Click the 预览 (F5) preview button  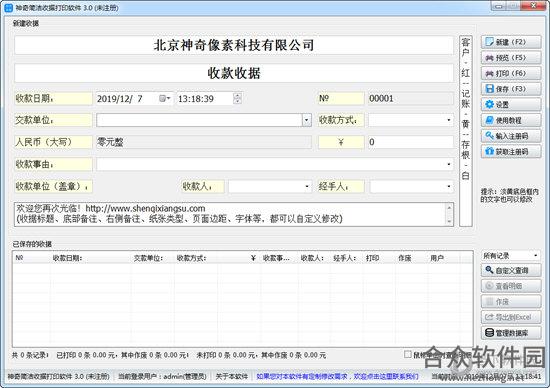tap(511, 58)
